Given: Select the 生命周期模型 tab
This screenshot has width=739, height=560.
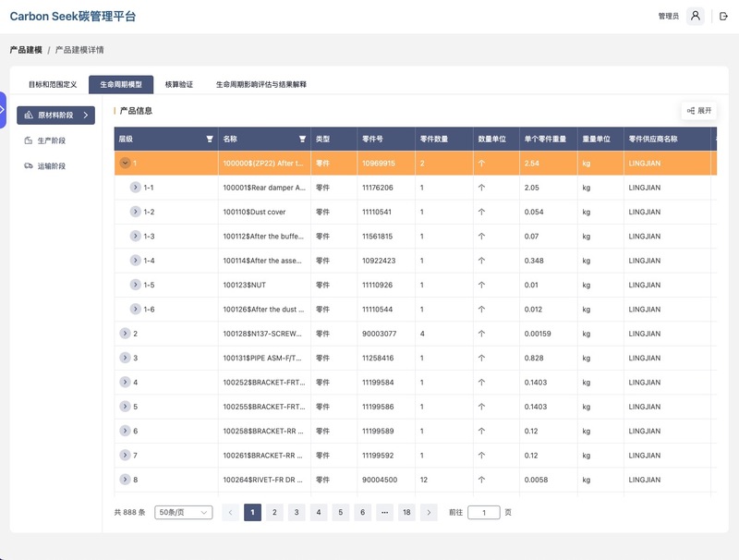Looking at the screenshot, I should point(121,85).
